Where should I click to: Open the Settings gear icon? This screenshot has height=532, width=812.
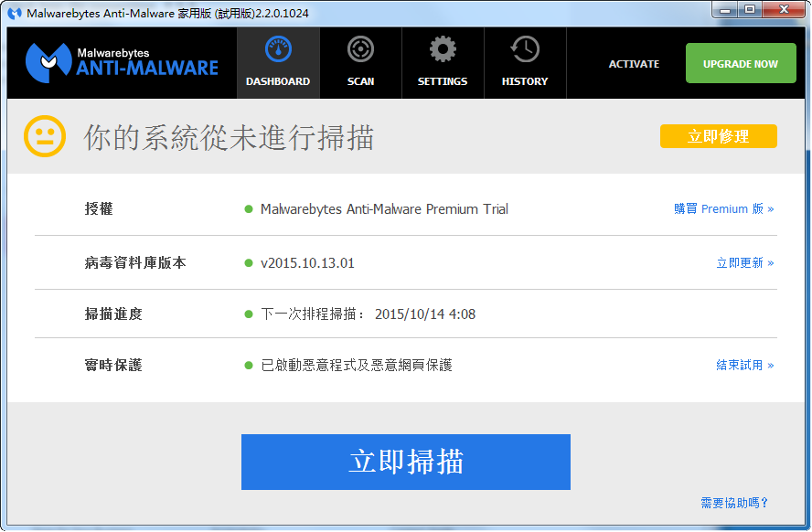(443, 49)
